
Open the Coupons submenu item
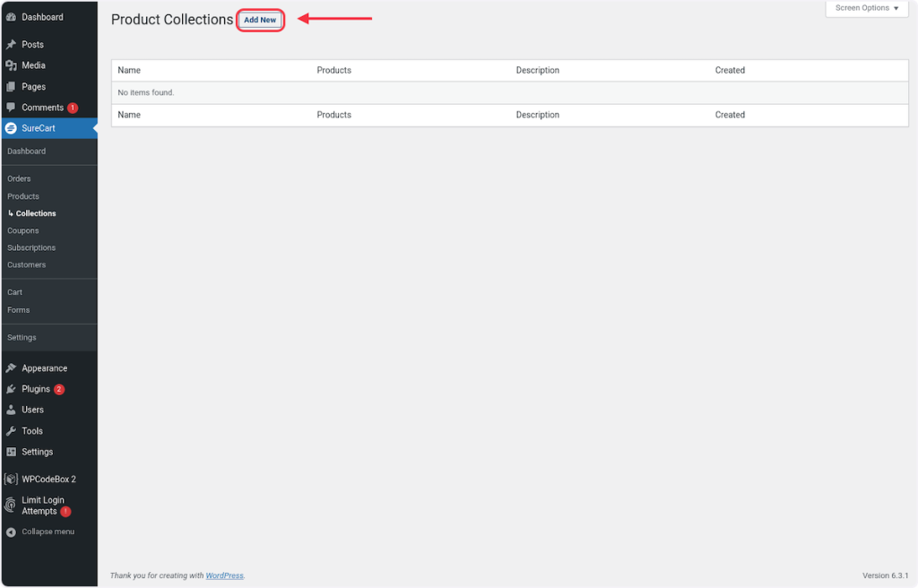22,230
